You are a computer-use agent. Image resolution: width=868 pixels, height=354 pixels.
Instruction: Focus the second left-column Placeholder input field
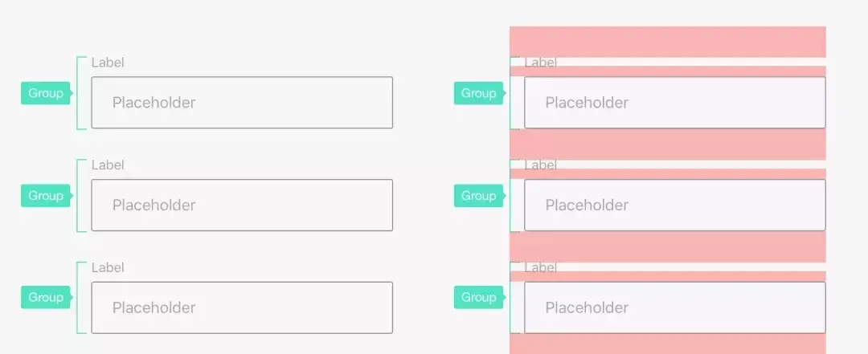coord(242,205)
